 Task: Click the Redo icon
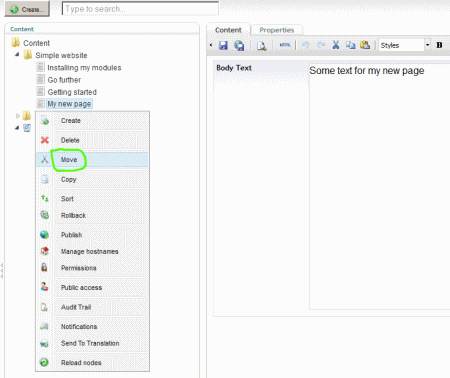point(321,45)
